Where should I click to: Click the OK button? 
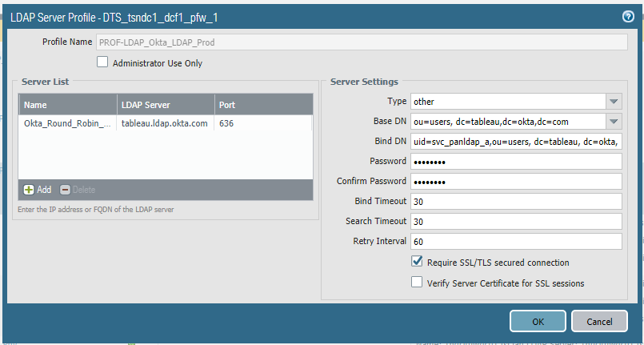[538, 321]
